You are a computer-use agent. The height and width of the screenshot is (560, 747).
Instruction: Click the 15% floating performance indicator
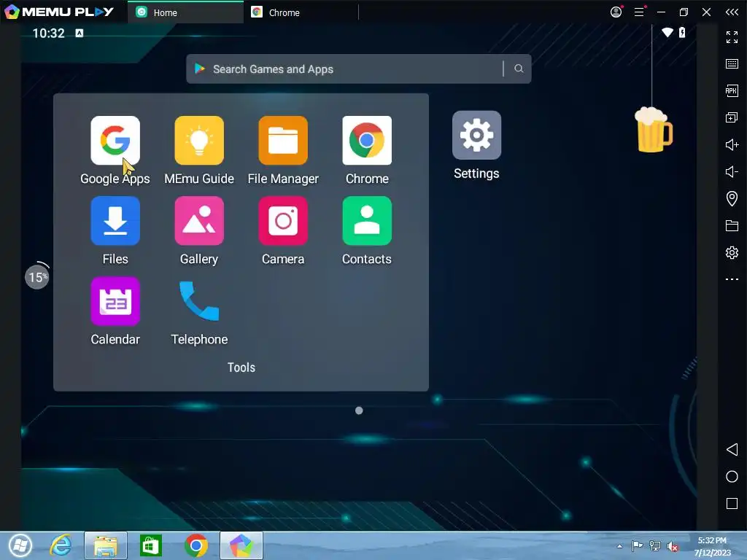click(36, 276)
